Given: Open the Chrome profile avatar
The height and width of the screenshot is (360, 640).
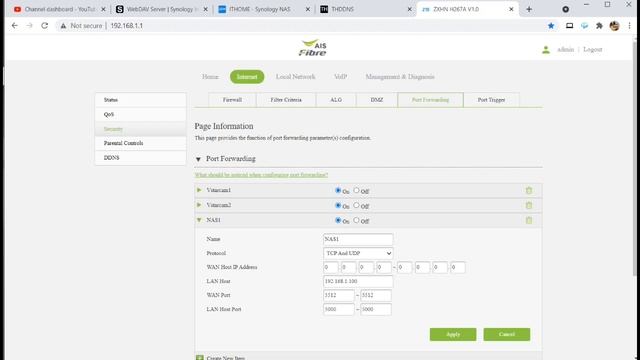Looking at the screenshot, I should (614, 26).
